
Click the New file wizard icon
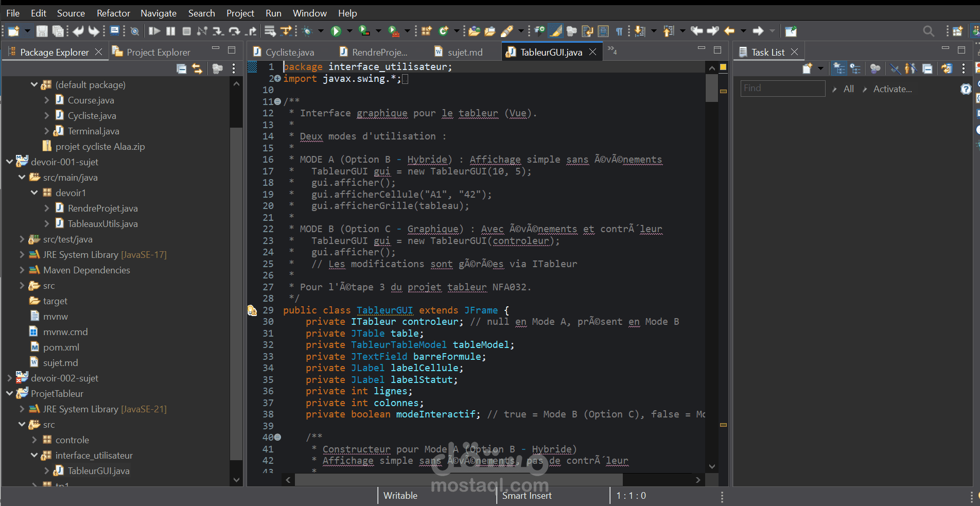point(13,31)
